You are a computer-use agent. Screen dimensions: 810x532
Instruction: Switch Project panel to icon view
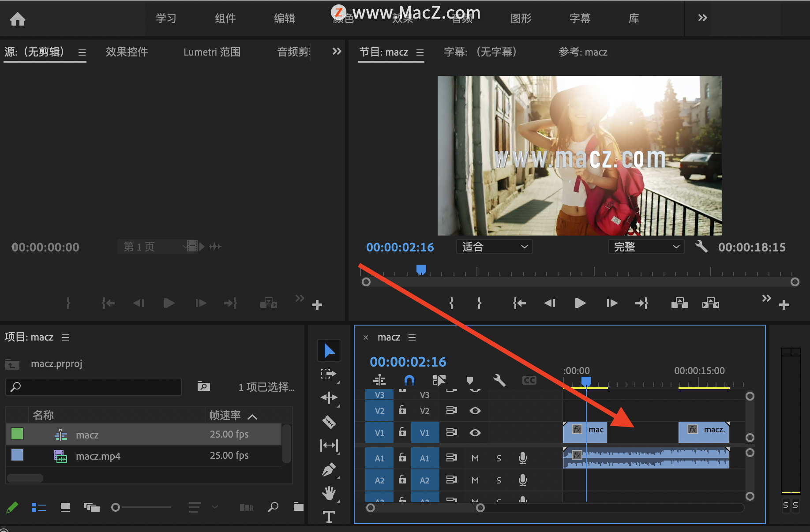click(x=65, y=507)
